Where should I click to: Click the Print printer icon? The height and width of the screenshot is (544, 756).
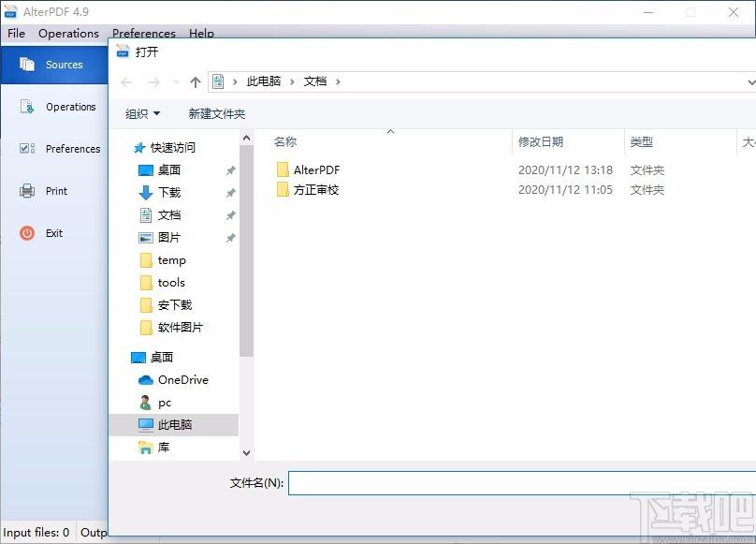pos(27,191)
